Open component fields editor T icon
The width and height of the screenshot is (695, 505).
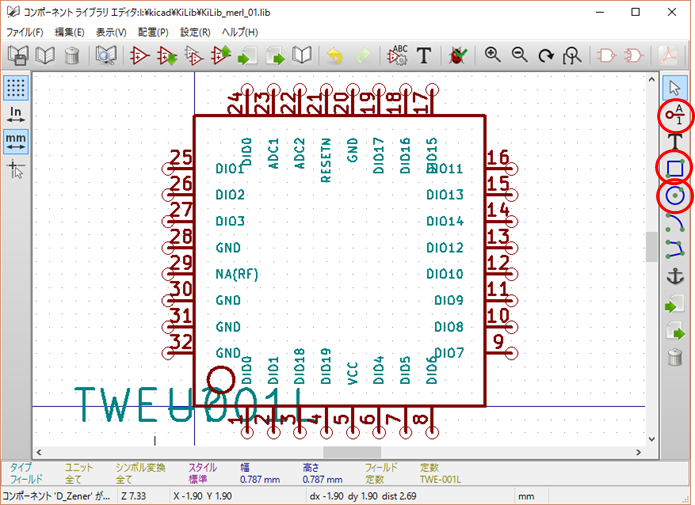(424, 56)
